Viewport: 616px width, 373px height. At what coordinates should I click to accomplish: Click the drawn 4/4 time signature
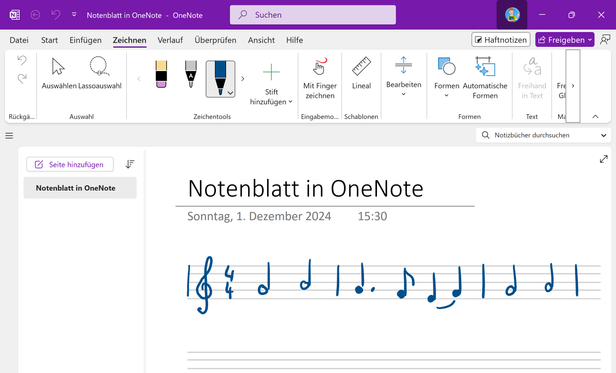click(229, 282)
